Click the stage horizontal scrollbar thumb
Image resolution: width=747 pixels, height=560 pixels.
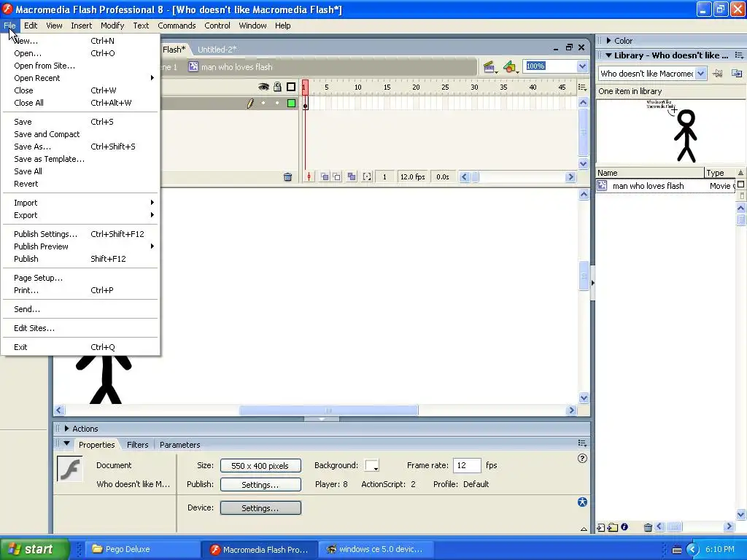(x=329, y=410)
